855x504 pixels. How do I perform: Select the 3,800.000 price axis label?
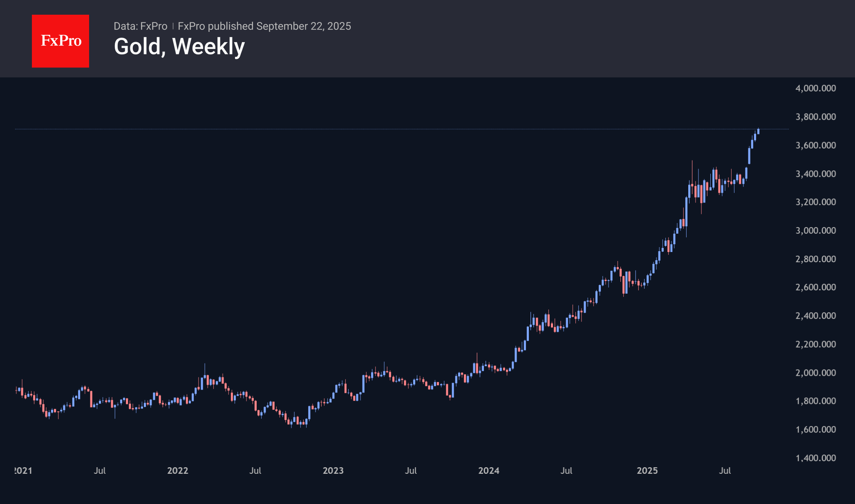tap(815, 117)
